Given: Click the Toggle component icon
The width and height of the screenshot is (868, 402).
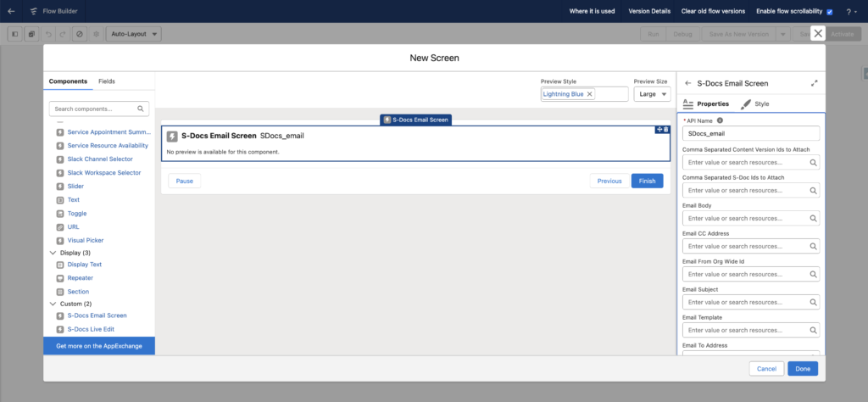Looking at the screenshot, I should pos(60,214).
